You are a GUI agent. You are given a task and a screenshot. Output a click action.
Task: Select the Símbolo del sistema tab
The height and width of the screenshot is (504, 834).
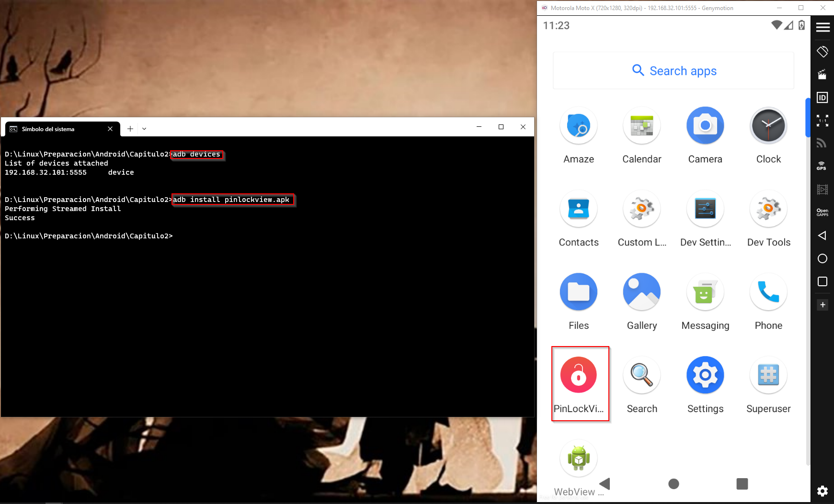[x=62, y=129]
